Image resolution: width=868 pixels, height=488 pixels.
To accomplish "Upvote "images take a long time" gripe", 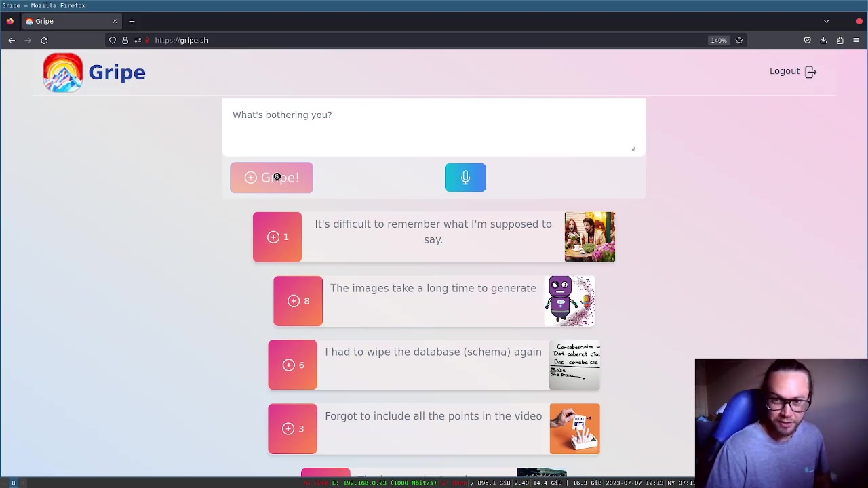I will 298,301.
